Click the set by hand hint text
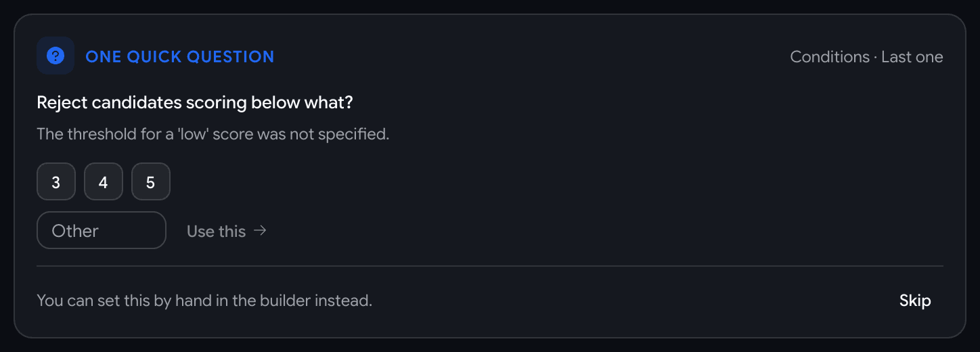The width and height of the screenshot is (980, 352). tap(204, 301)
